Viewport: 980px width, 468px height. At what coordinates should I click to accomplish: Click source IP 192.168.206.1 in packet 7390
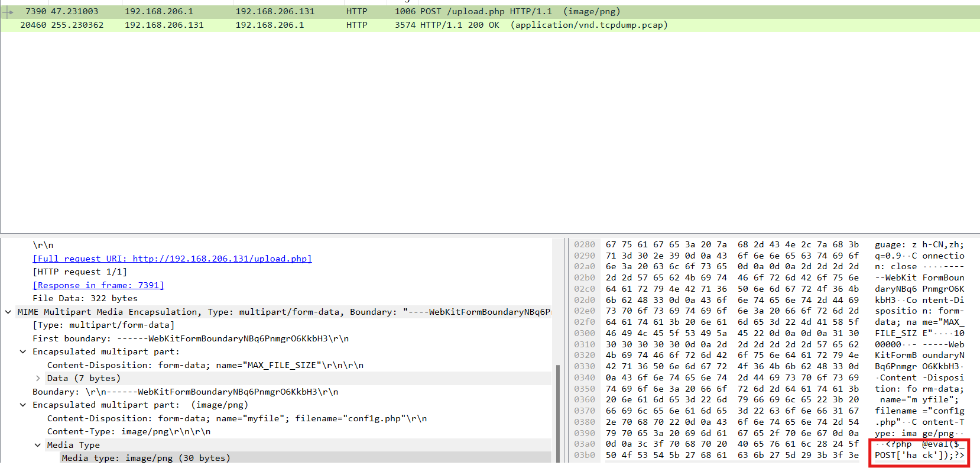click(x=158, y=11)
